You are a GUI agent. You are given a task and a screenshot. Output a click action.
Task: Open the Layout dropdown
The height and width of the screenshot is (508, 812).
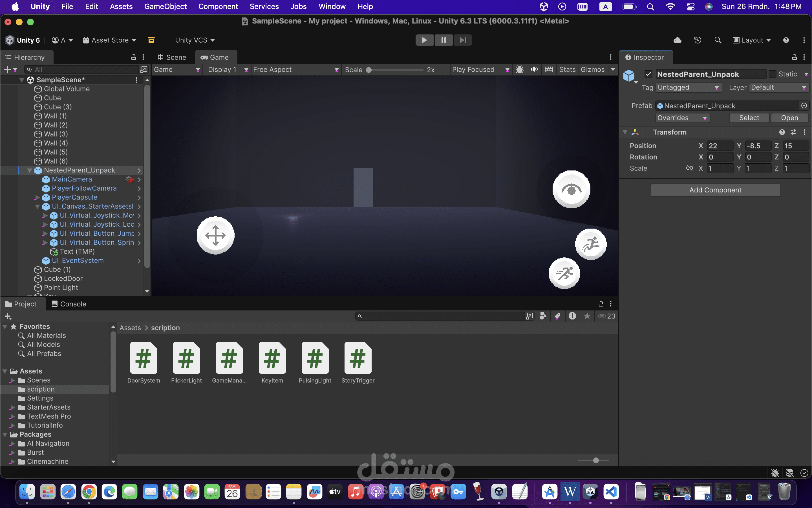(752, 40)
